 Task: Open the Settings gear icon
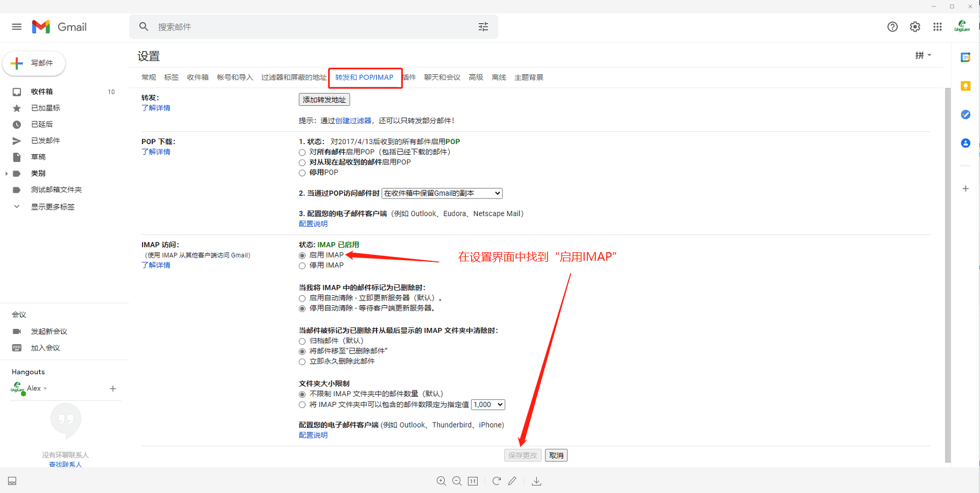click(915, 27)
